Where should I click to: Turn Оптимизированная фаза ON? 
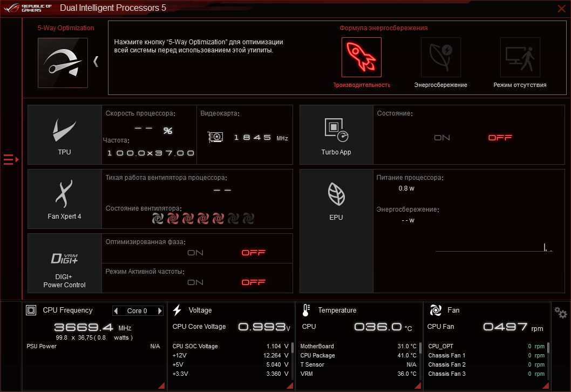coord(195,253)
